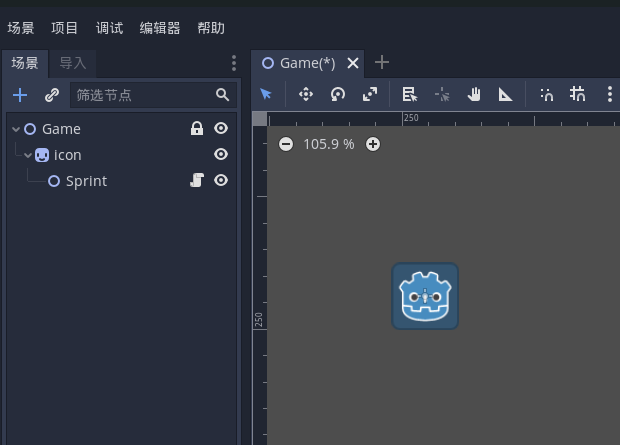
Task: Add a new node with plus icon
Action: point(20,95)
